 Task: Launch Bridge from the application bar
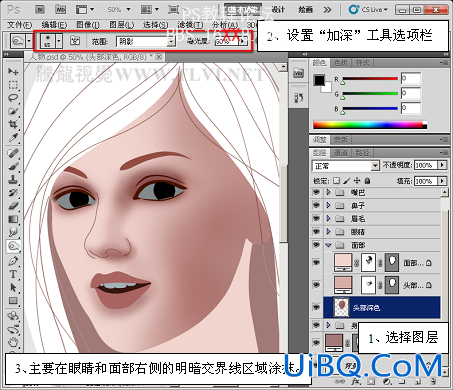point(40,9)
